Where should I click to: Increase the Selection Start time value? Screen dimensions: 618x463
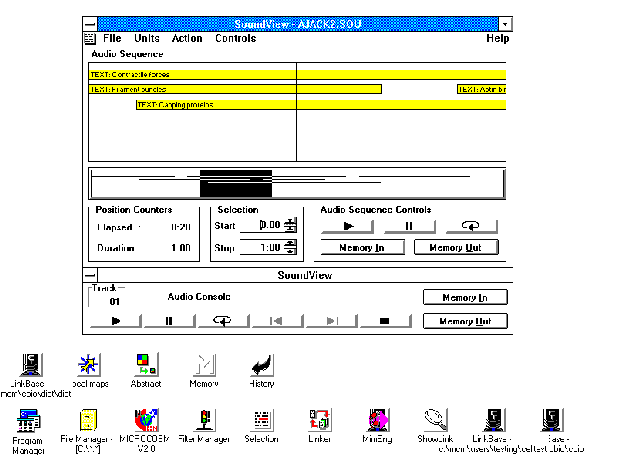[291, 222]
